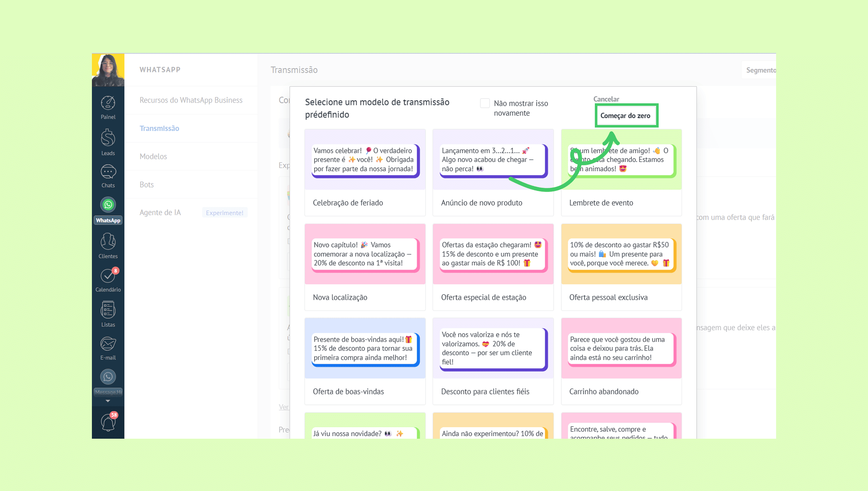This screenshot has width=868, height=491.
Task: Click the user profile avatar photo
Action: [108, 70]
